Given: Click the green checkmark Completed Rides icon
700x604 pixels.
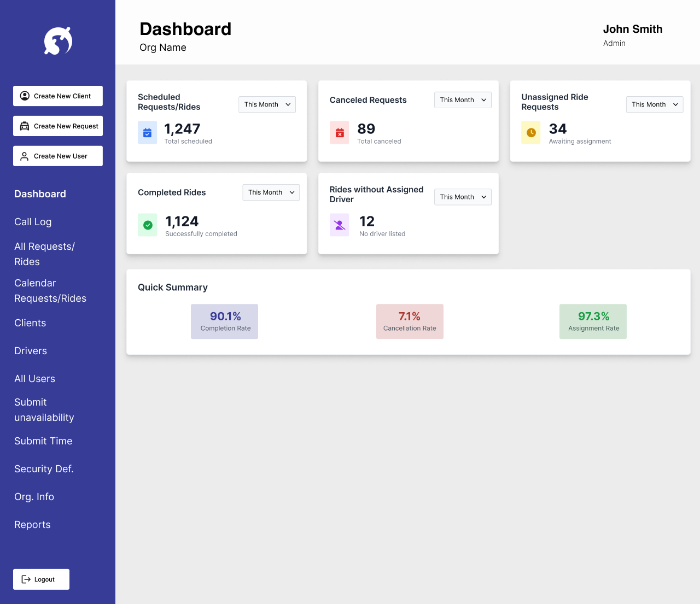Looking at the screenshot, I should (148, 225).
